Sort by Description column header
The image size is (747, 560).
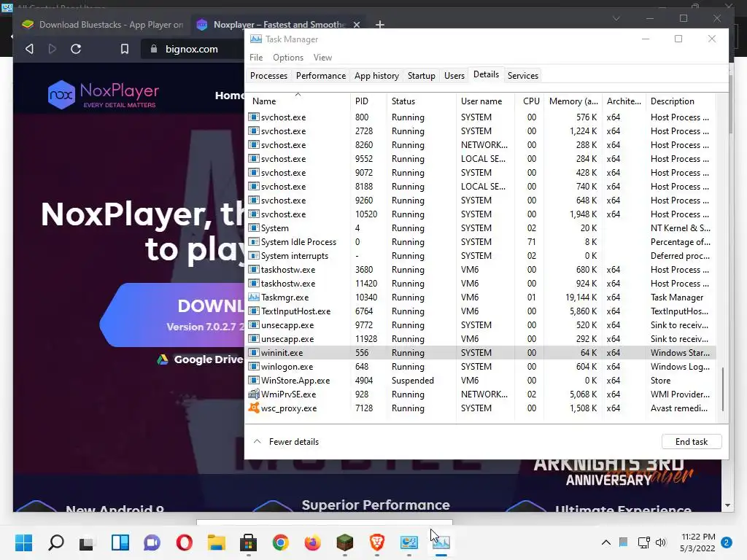click(x=681, y=101)
